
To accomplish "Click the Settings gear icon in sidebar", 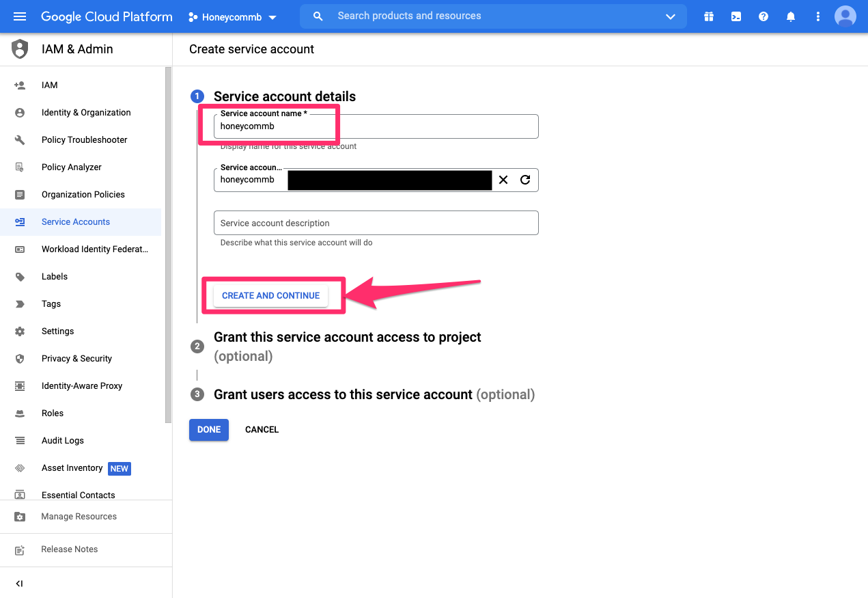I will [20, 331].
